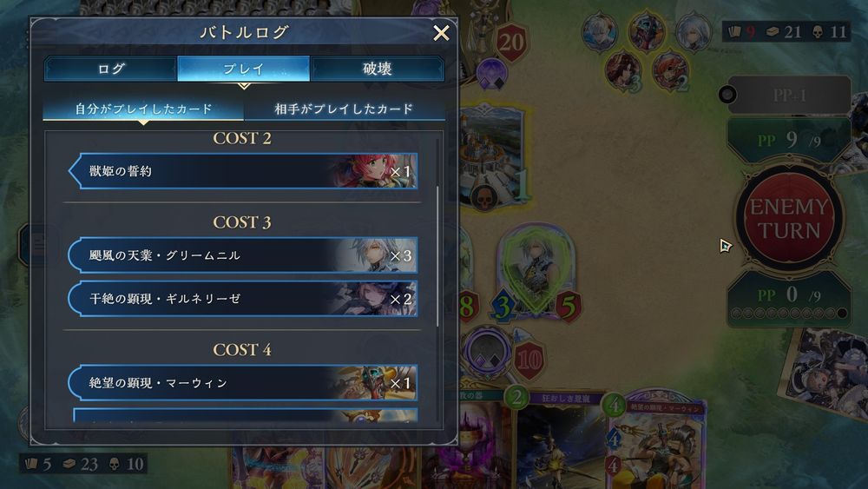Click the ENEMY TURN button

(789, 219)
